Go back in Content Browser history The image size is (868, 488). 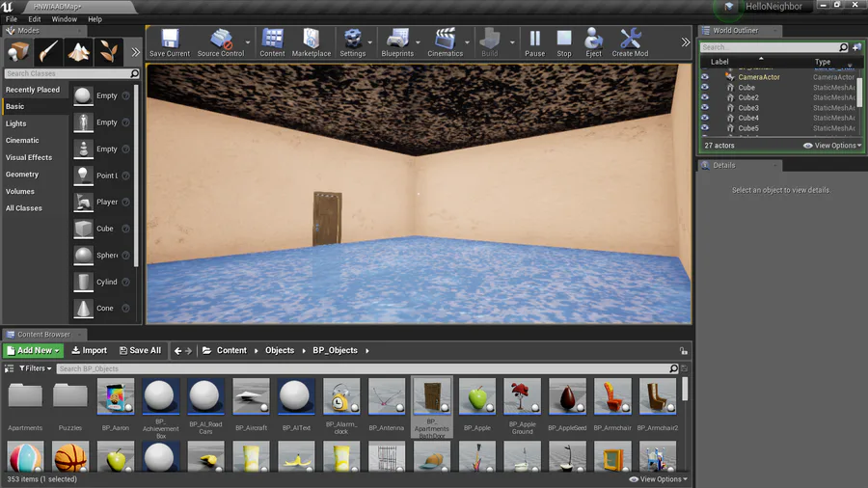point(177,351)
